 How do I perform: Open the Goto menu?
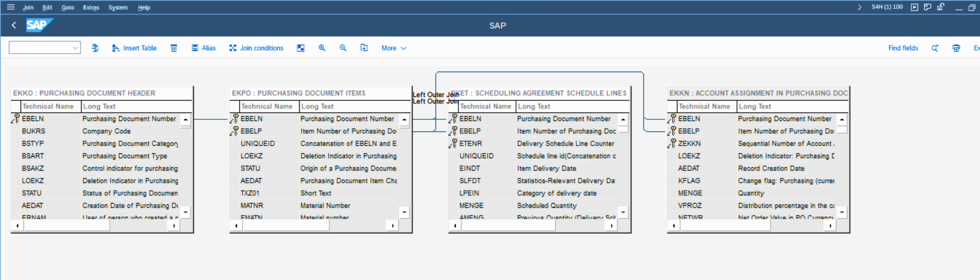point(68,7)
